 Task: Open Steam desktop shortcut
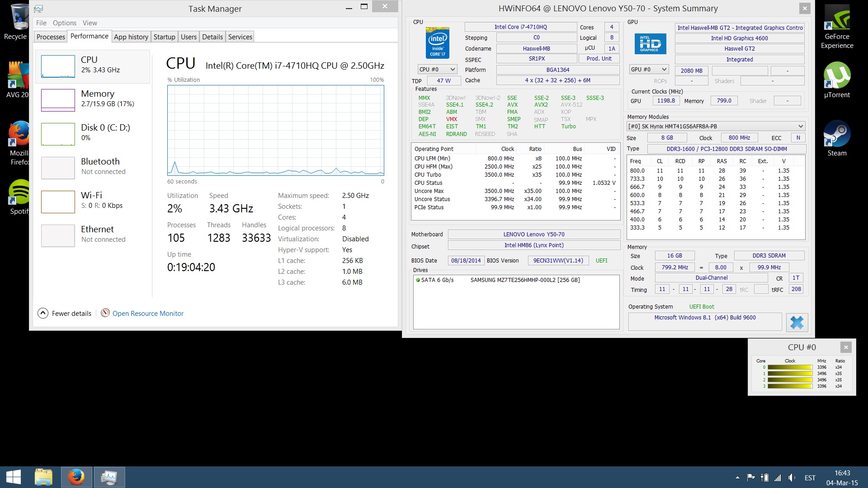[837, 138]
